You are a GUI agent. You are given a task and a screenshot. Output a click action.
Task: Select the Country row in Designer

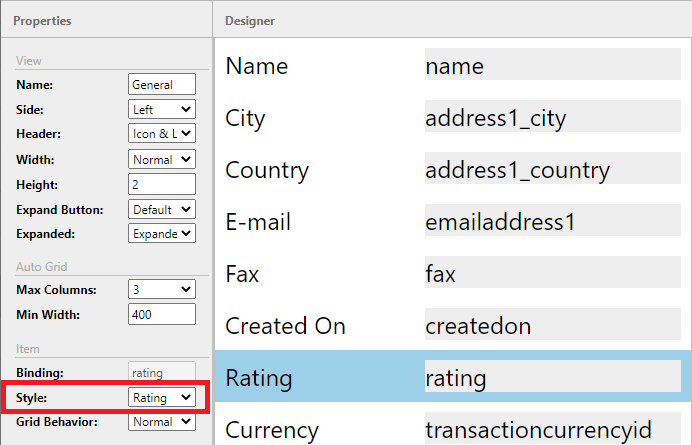coord(452,170)
